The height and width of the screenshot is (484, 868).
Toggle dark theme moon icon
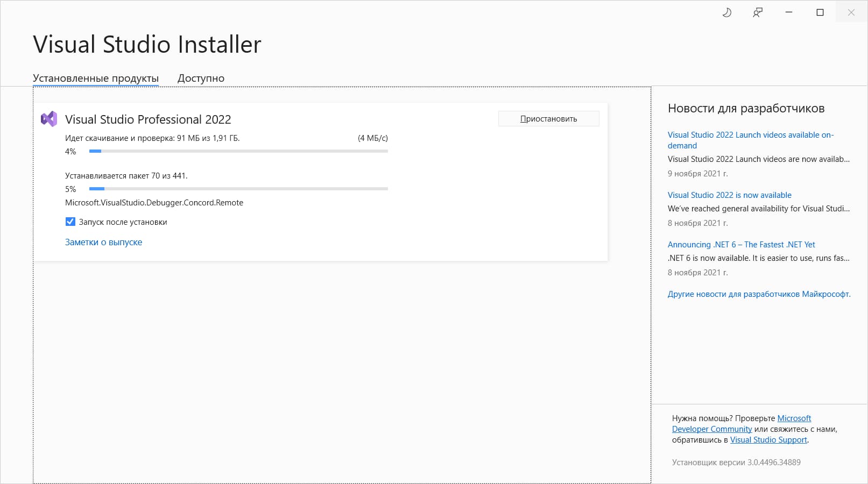pos(726,12)
